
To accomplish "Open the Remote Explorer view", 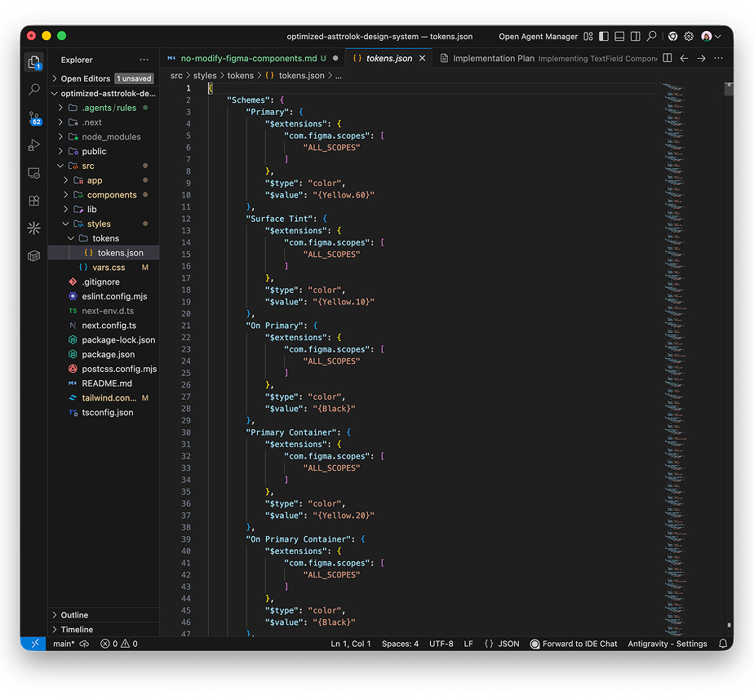I will point(33,173).
